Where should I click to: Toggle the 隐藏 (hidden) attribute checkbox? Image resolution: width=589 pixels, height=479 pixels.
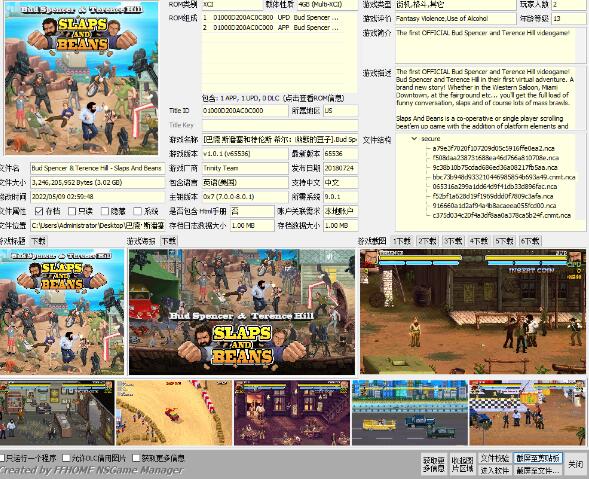click(105, 211)
